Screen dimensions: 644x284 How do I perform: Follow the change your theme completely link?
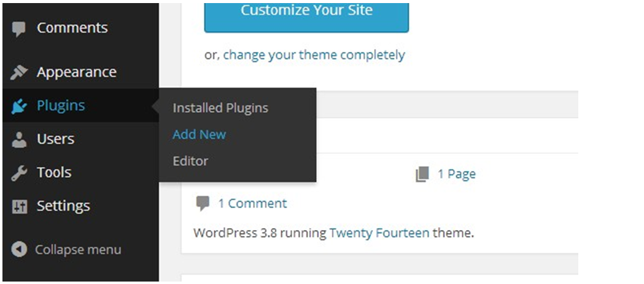click(314, 55)
